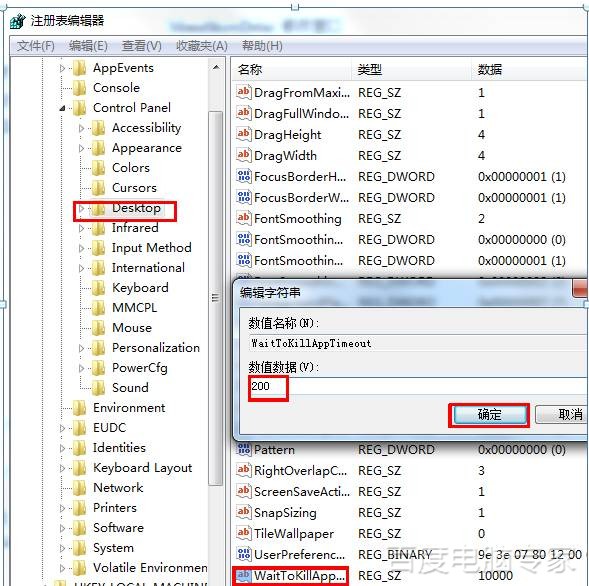Select the Identities tree item
Image resolution: width=589 pixels, height=586 pixels.
[119, 447]
